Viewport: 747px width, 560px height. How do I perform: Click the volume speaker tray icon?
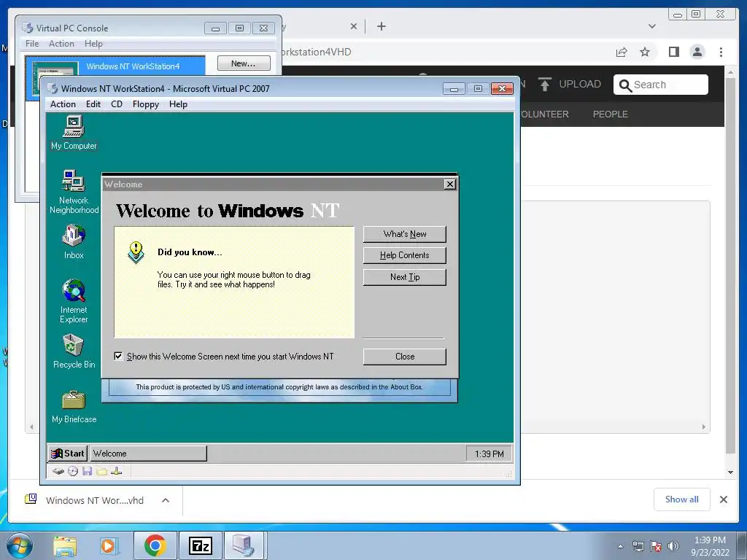tap(673, 546)
